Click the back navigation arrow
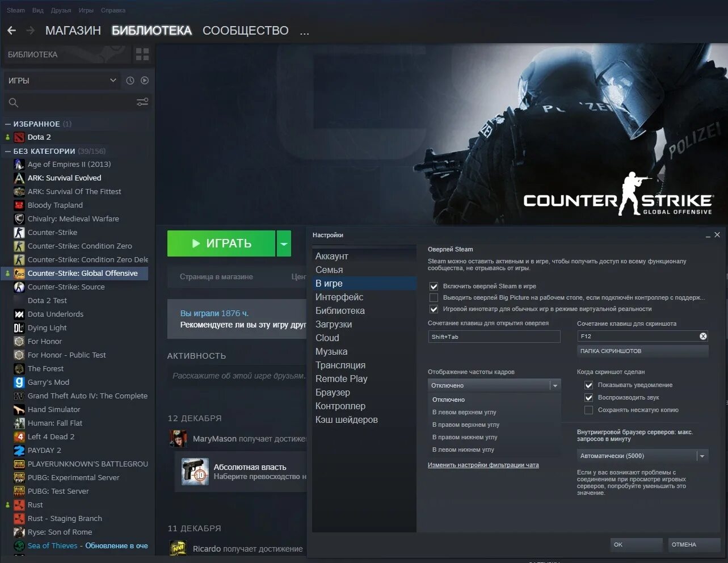The height and width of the screenshot is (563, 728). pos(11,31)
